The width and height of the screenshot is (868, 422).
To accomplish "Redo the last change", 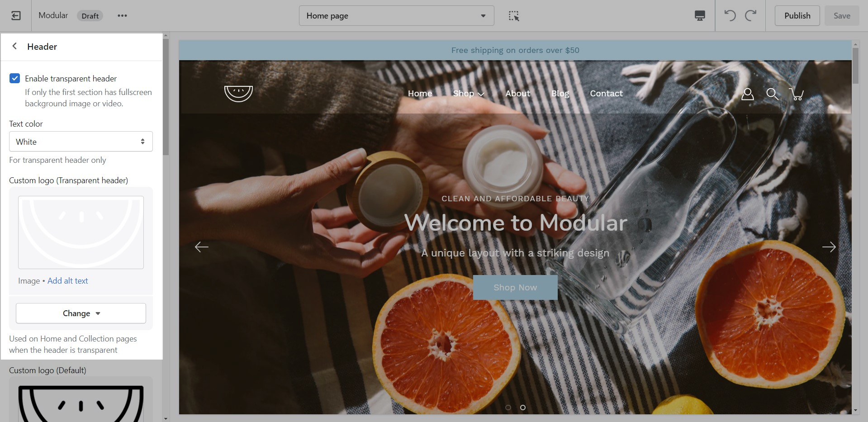I will (x=751, y=16).
